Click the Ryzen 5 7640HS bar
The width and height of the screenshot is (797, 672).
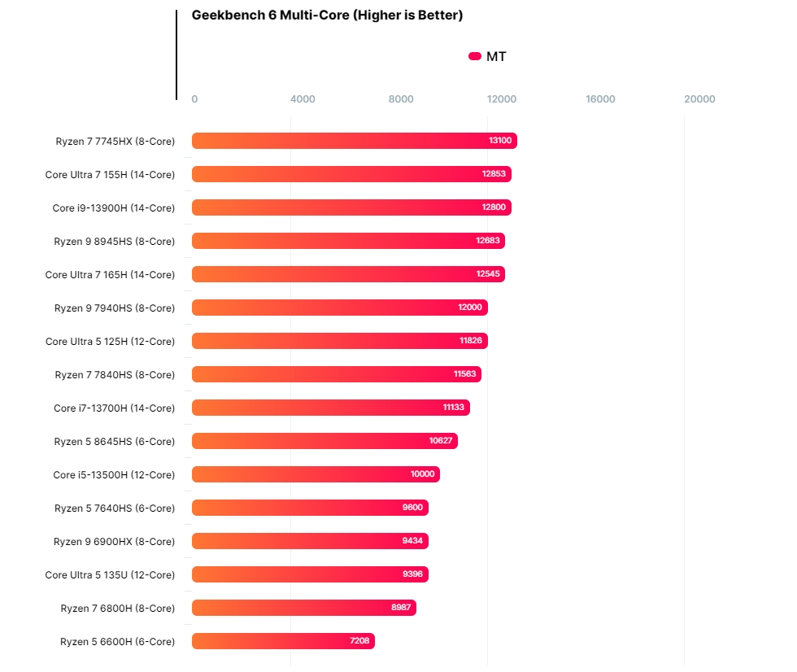[x=310, y=508]
